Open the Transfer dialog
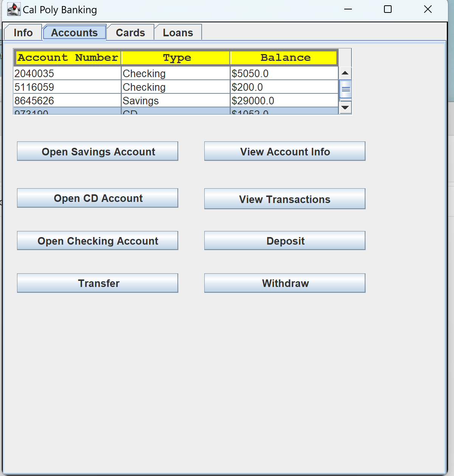 [98, 283]
